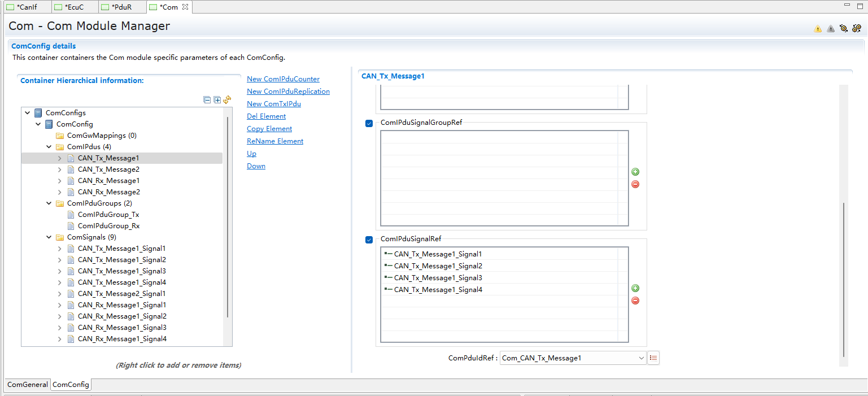
Task: Uncheck the ComIPduSignalRef checkbox
Action: 369,240
